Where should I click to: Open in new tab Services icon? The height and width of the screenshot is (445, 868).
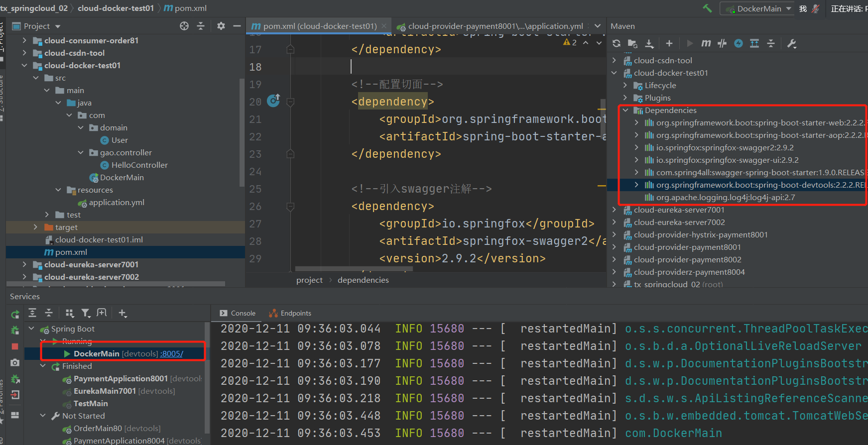102,313
